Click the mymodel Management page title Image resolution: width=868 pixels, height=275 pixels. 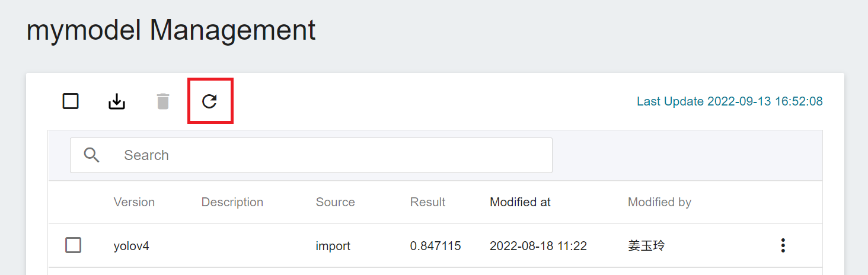click(171, 30)
